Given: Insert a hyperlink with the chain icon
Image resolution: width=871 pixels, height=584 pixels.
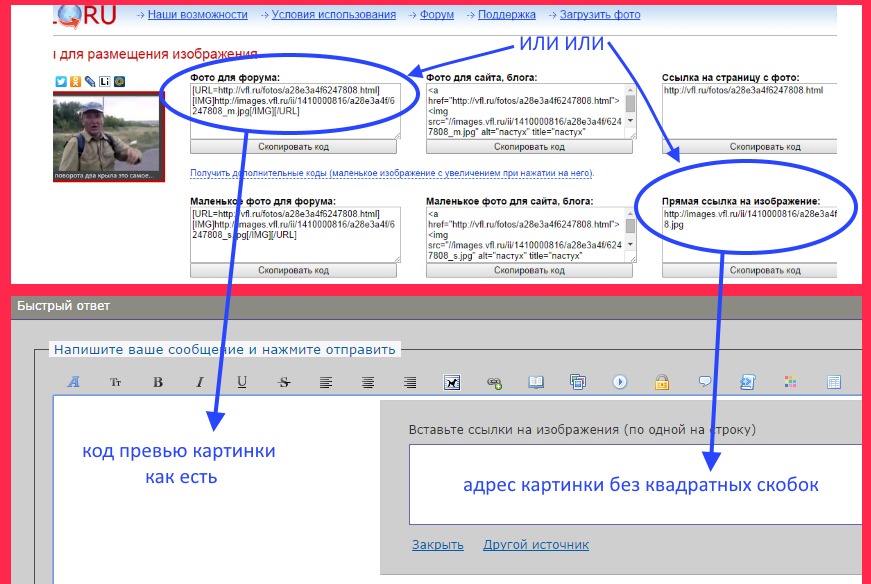Looking at the screenshot, I should [494, 382].
